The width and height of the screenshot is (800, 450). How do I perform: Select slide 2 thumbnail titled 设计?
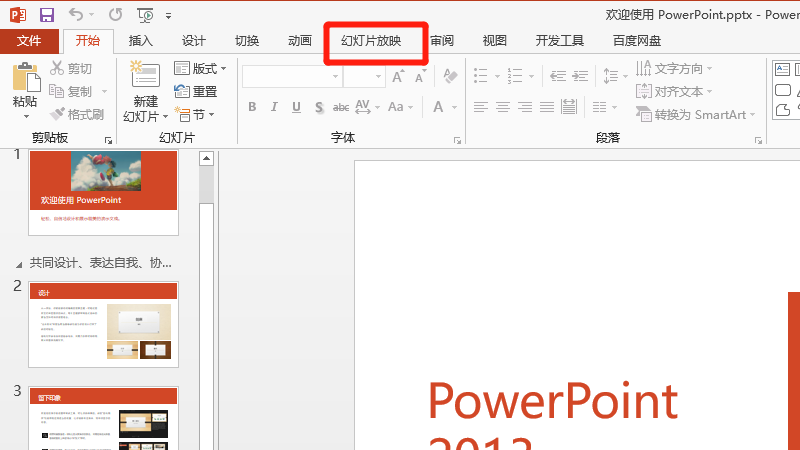[x=104, y=322]
